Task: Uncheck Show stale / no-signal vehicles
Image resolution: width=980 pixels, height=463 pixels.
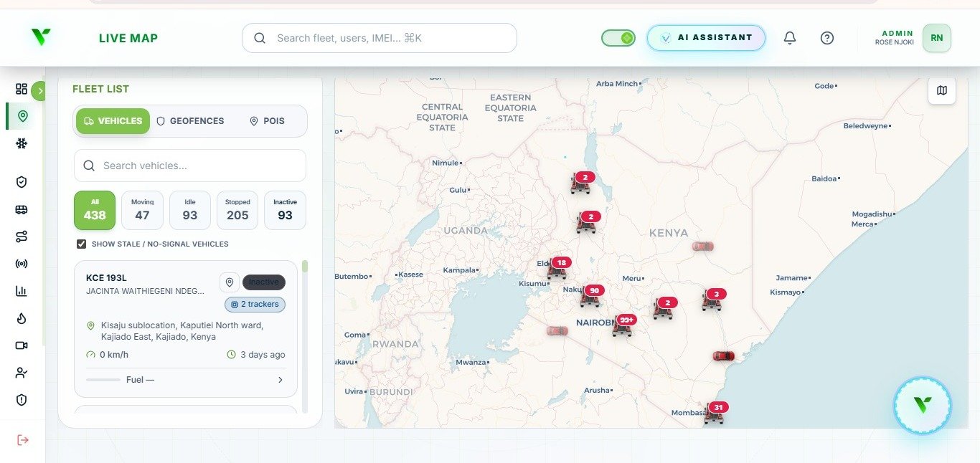Action: pyautogui.click(x=82, y=244)
